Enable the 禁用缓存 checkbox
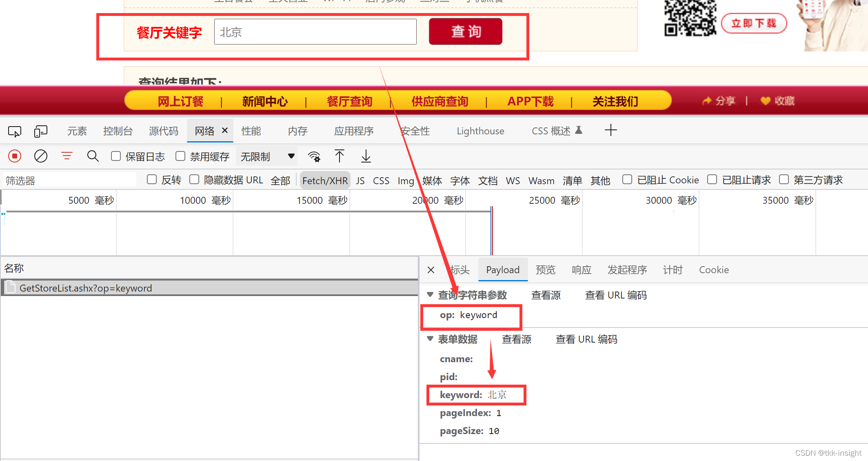The image size is (868, 461). pyautogui.click(x=180, y=156)
